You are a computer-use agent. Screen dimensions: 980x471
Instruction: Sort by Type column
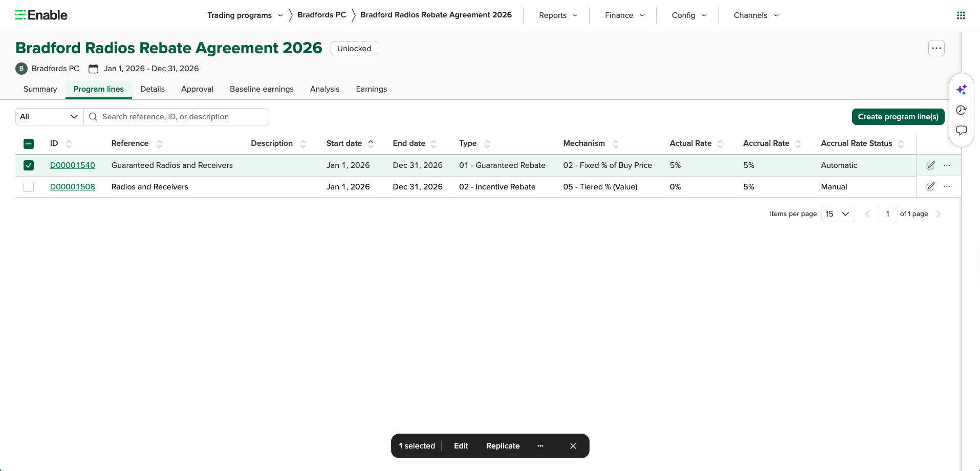pos(487,144)
